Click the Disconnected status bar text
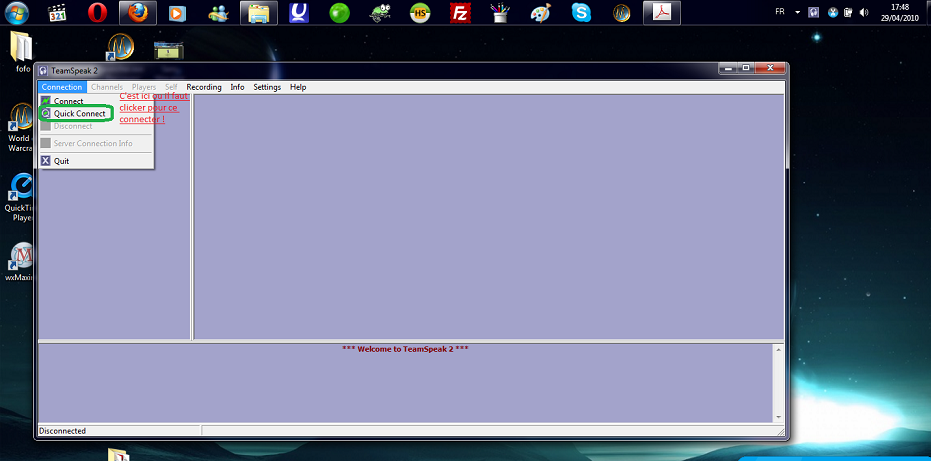 point(62,431)
